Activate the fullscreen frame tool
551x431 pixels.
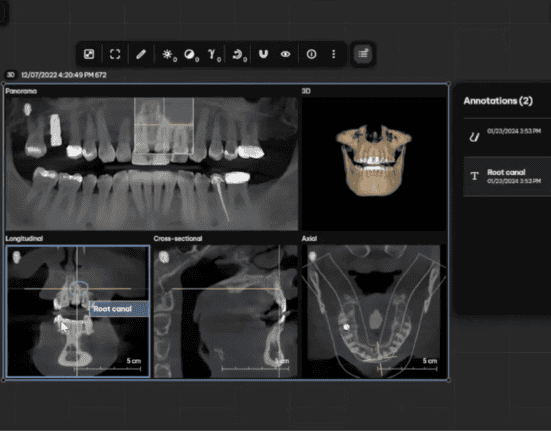coord(115,54)
